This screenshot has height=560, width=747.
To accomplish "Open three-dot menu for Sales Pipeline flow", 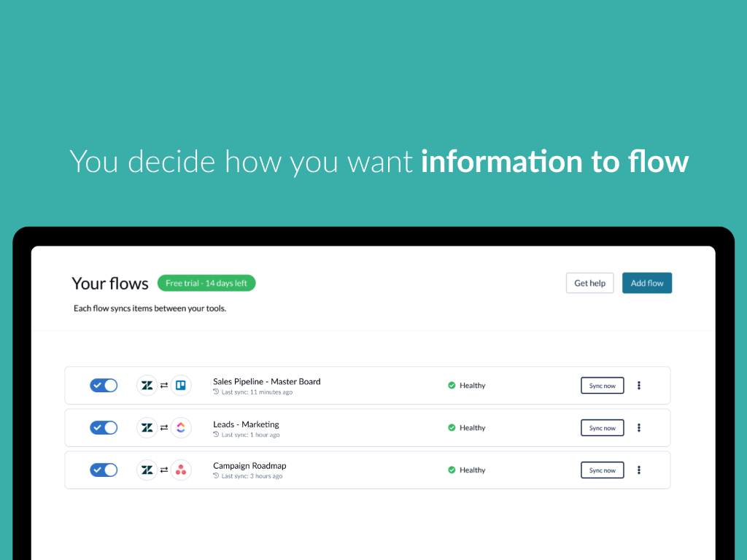I will click(639, 386).
